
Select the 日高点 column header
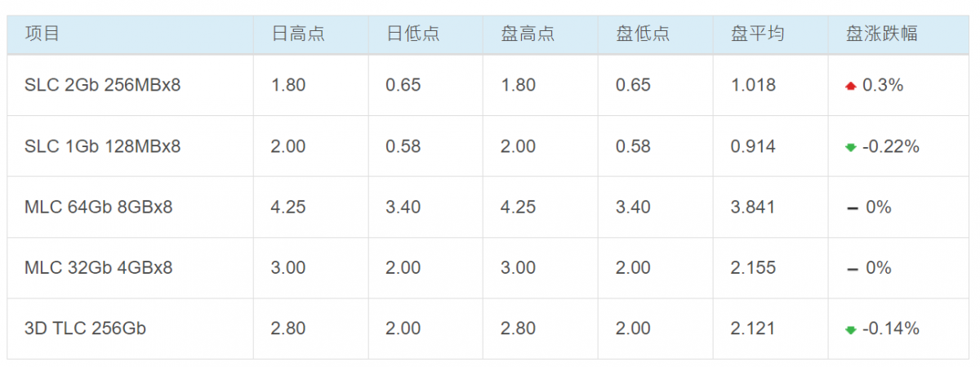298,34
